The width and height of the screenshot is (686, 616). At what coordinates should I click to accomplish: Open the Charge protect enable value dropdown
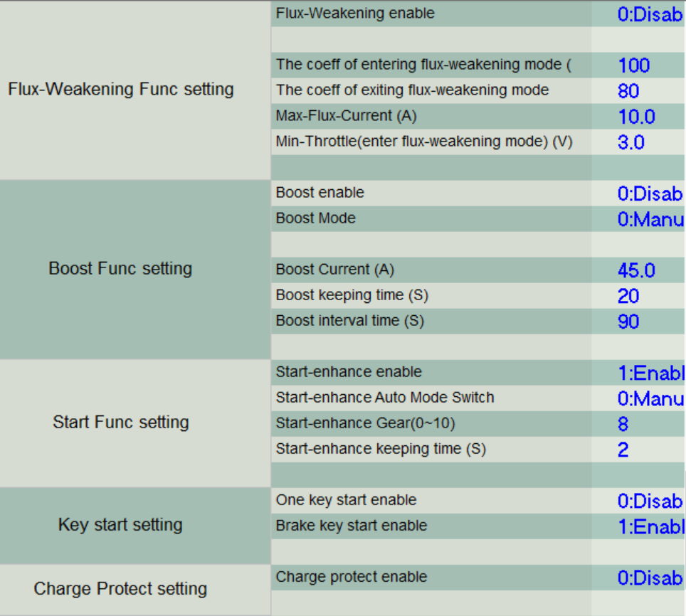click(x=649, y=578)
